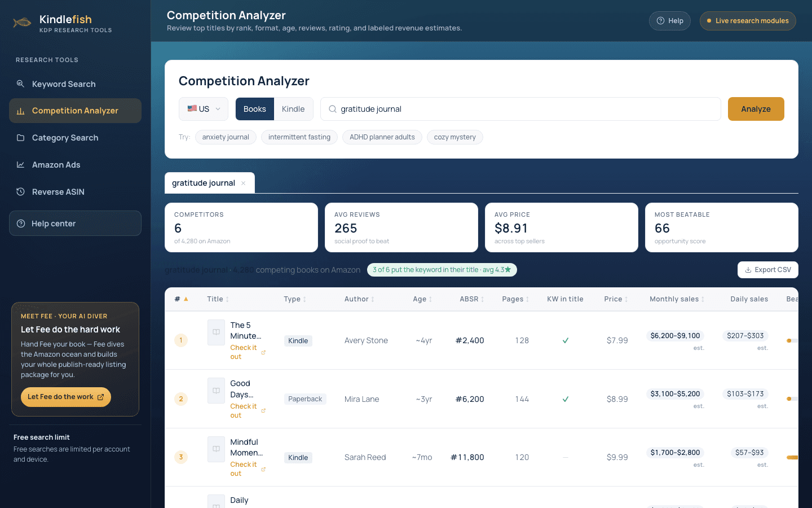The width and height of the screenshot is (812, 508).
Task: Open Check it out link for Mindful Moments
Action: 248,469
